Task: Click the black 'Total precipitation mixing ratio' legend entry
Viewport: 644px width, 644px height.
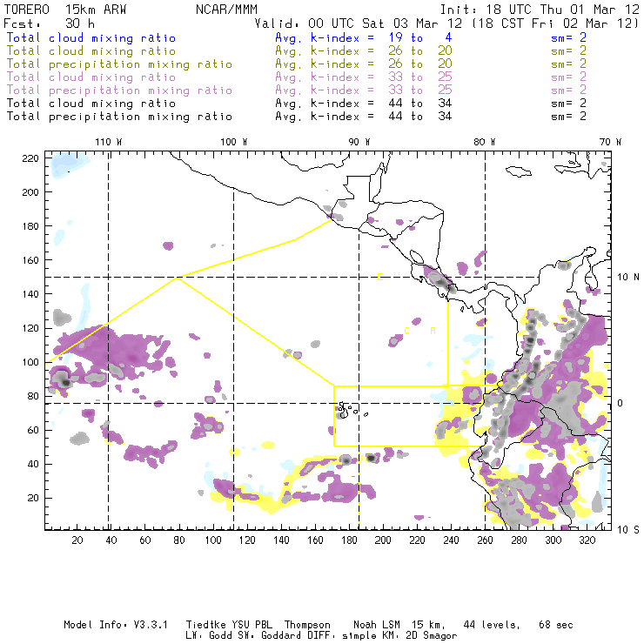Action: click(x=119, y=117)
